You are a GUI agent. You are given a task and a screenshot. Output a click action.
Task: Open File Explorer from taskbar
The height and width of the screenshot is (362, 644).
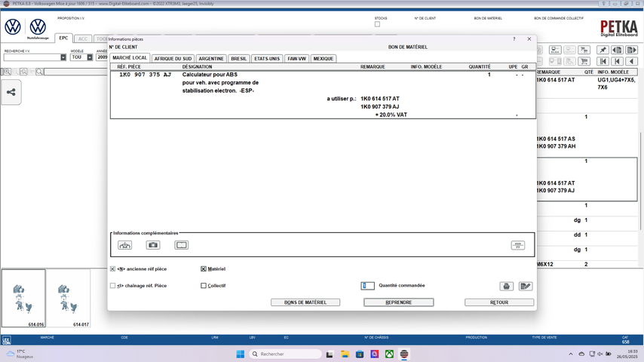click(x=345, y=354)
